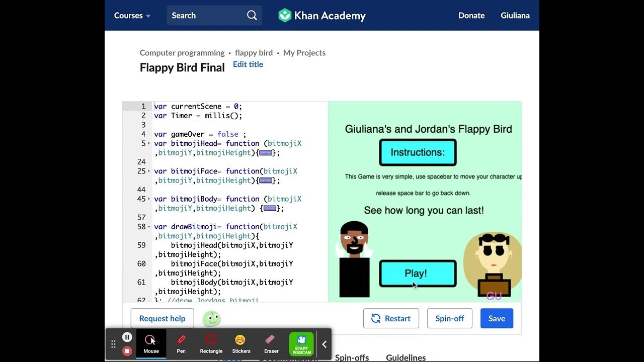The width and height of the screenshot is (644, 362).
Task: Select the Eraser tool
Action: click(x=271, y=344)
